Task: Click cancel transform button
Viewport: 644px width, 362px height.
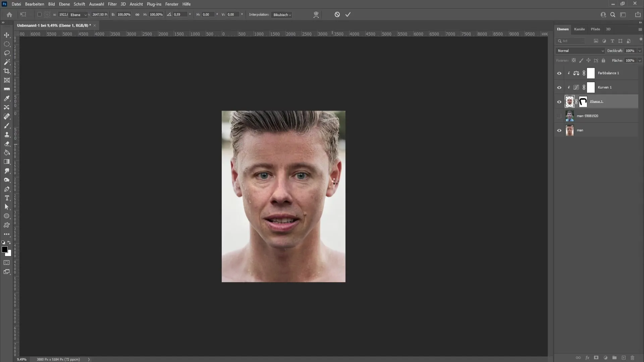Action: pyautogui.click(x=337, y=14)
